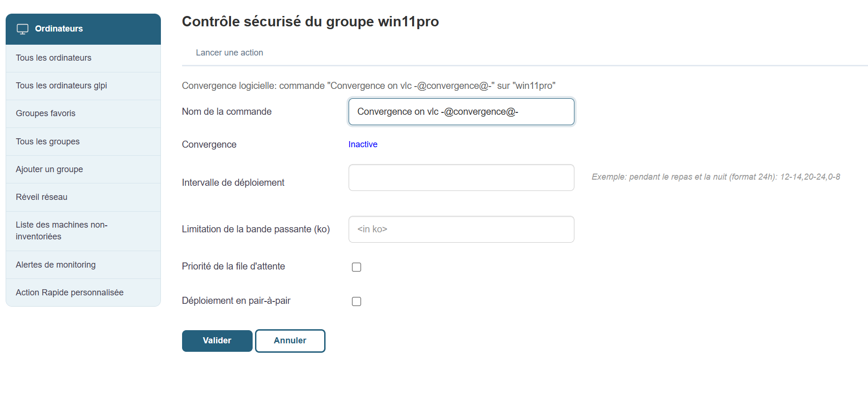Viewport: 868px width, 404px height.
Task: Check the Priorité de la file d'attente checkbox
Action: 357,267
